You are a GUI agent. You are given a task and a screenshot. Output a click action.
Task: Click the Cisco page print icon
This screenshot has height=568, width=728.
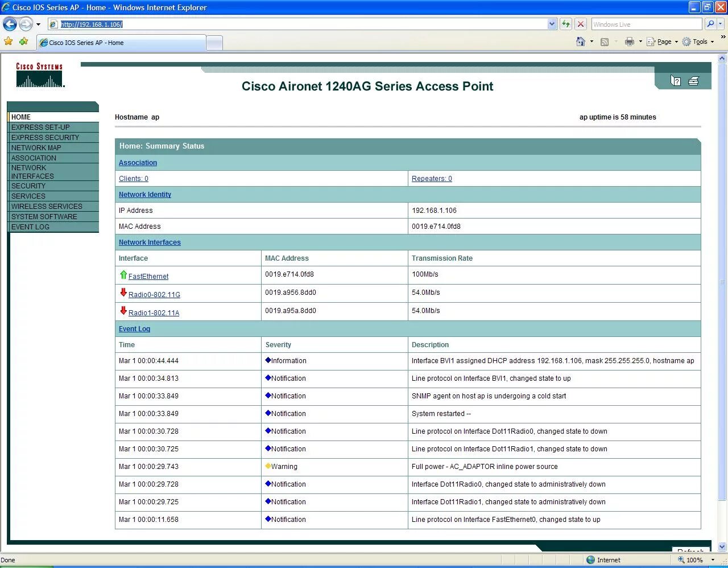693,81
